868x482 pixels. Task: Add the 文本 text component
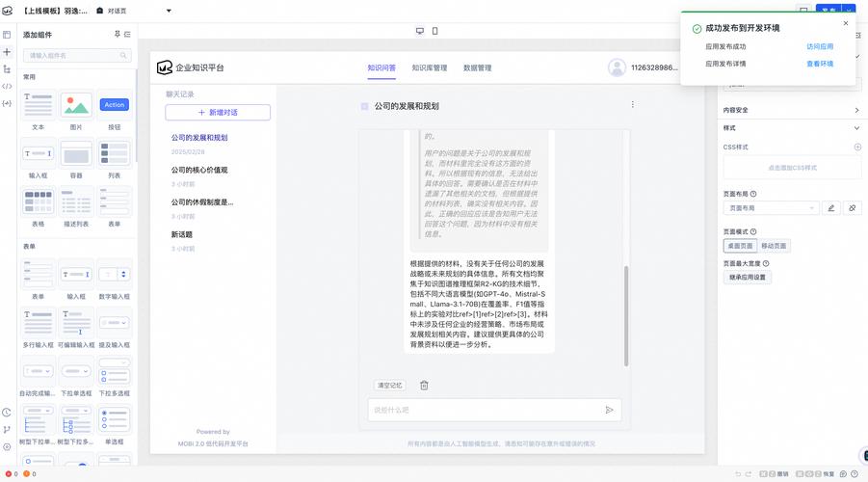[x=39, y=110]
